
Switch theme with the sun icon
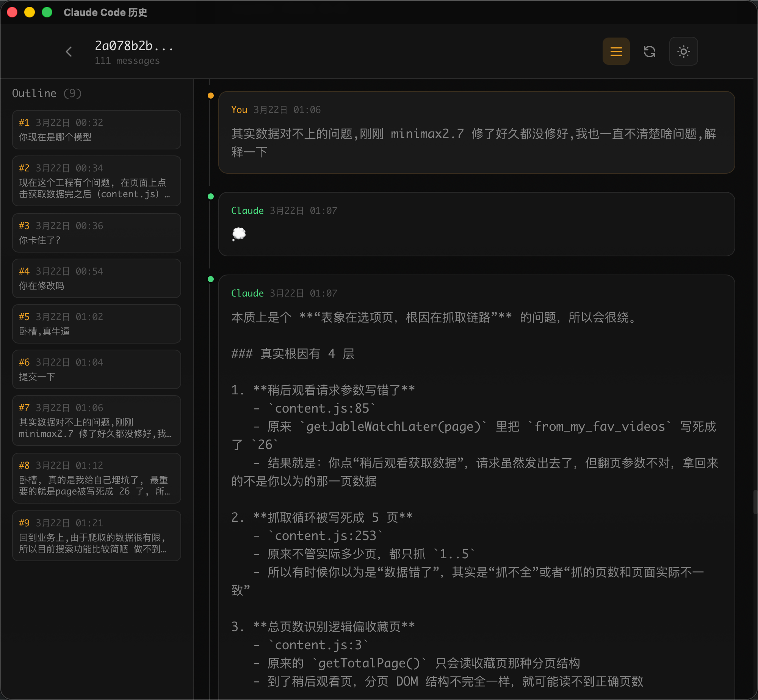point(683,52)
